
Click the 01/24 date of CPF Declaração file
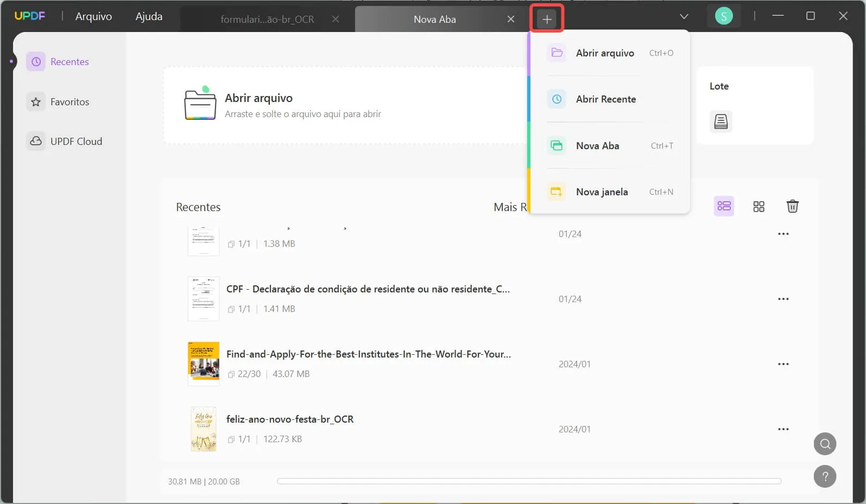570,299
